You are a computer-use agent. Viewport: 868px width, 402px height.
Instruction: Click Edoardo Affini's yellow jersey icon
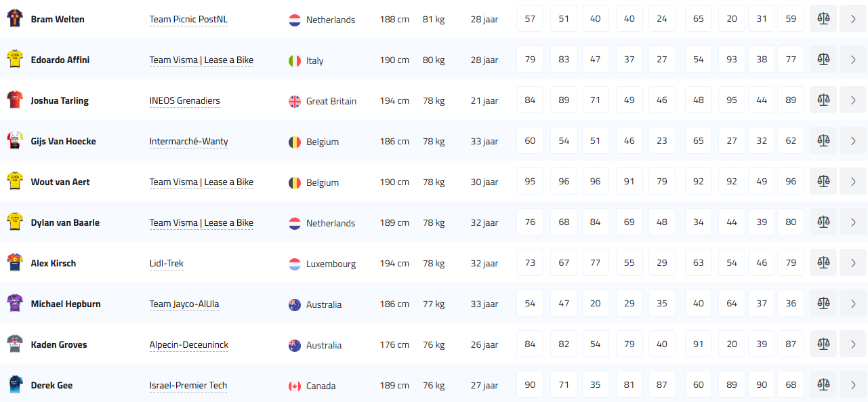coord(14,60)
